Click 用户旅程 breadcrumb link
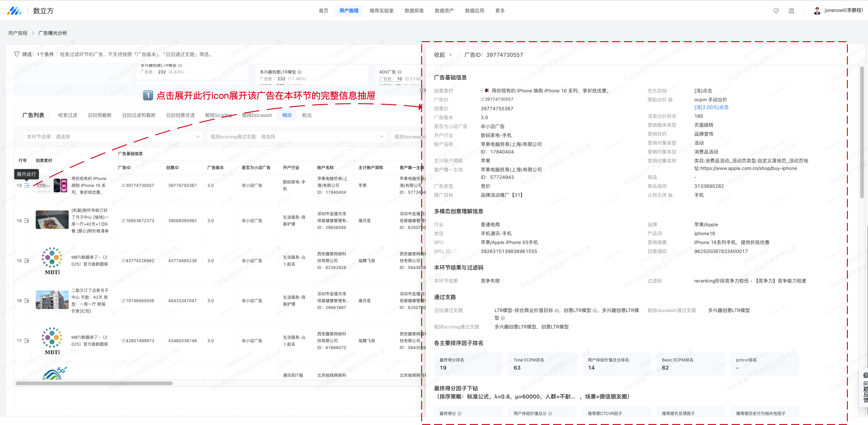Viewport: 868px width, 425px height. (18, 33)
